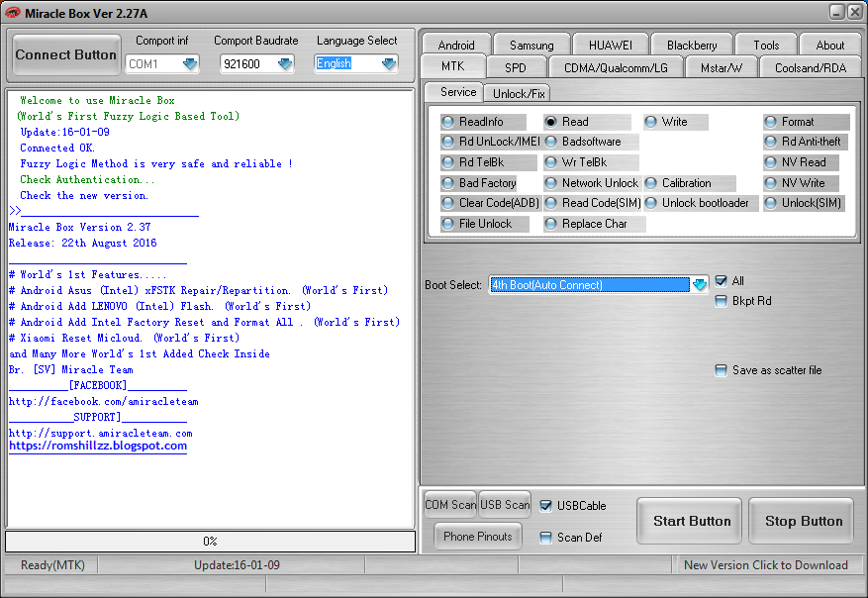
Task: Expand the Boot Select dropdown
Action: 700,285
